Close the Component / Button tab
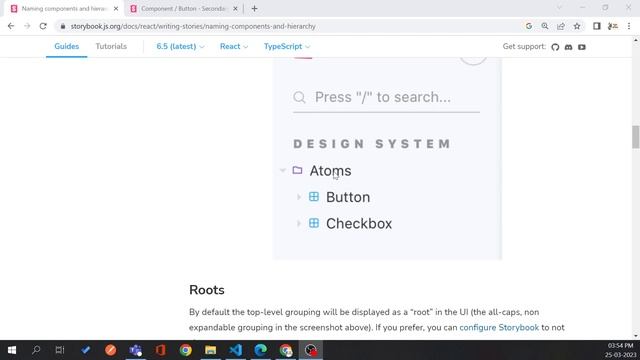The image size is (640, 360). tap(235, 9)
